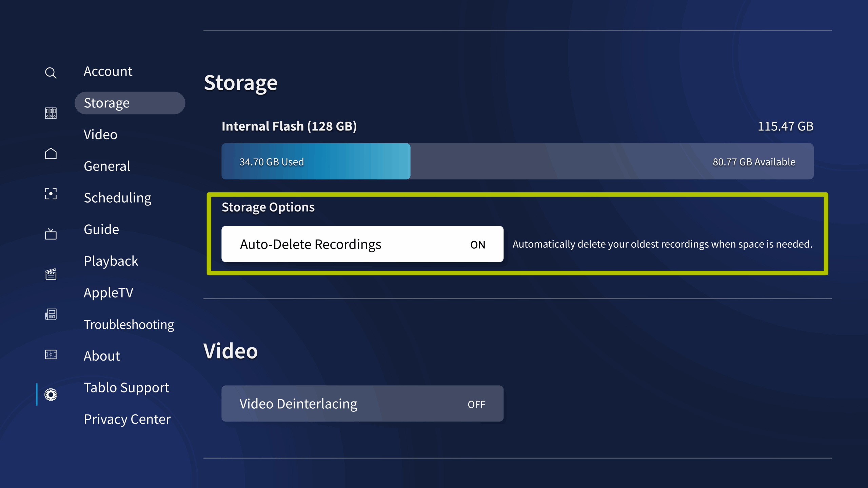This screenshot has height=488, width=868.
Task: Select the TV Guide icon
Action: [51, 234]
